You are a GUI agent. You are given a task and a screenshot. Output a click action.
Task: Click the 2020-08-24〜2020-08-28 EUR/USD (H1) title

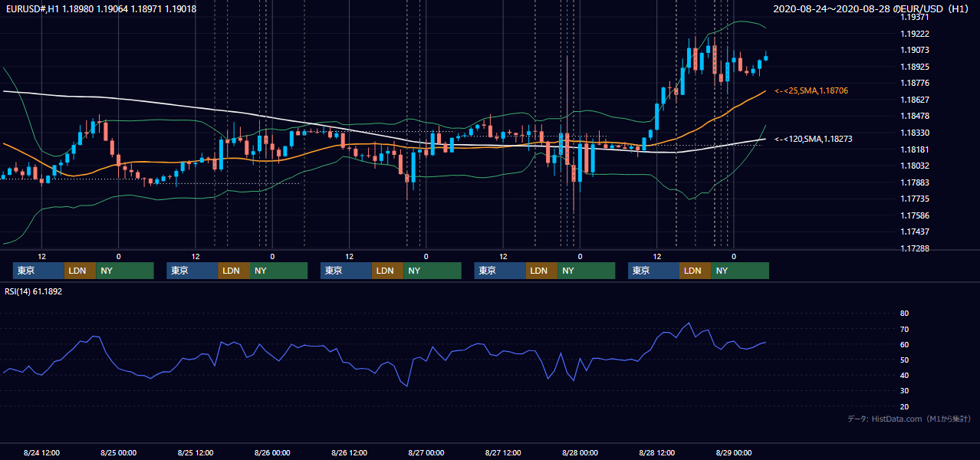[x=873, y=9]
